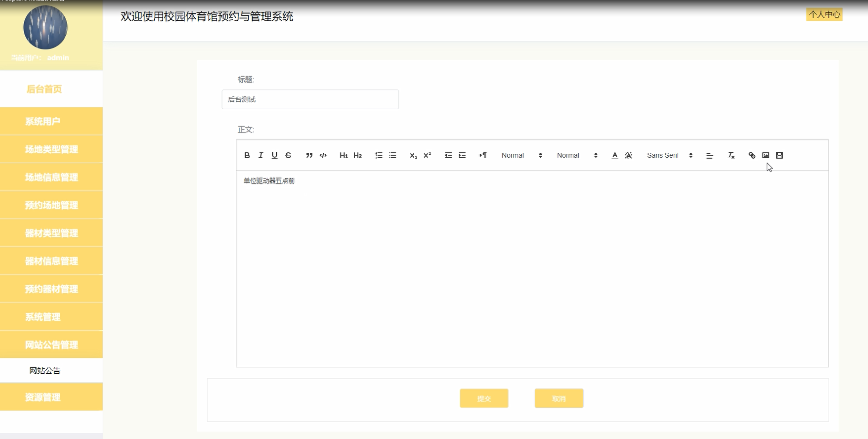Apply strikethrough formatting
868x439 pixels.
(288, 155)
